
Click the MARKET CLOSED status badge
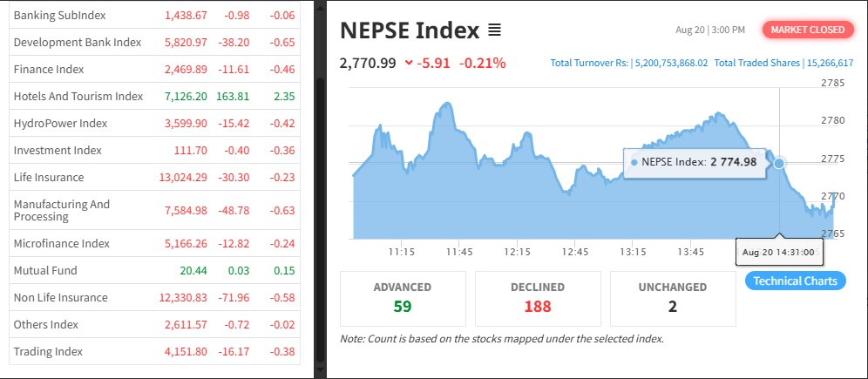pos(807,30)
